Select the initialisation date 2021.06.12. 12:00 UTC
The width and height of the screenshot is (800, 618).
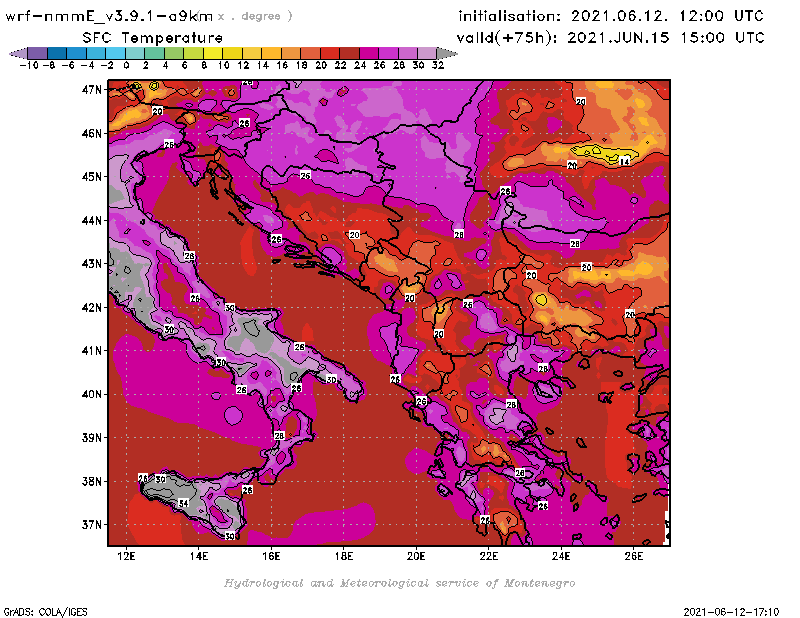tap(611, 16)
